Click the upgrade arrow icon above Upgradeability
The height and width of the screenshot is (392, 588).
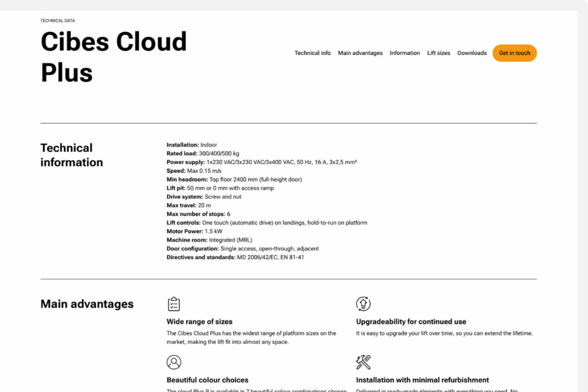pyautogui.click(x=363, y=304)
